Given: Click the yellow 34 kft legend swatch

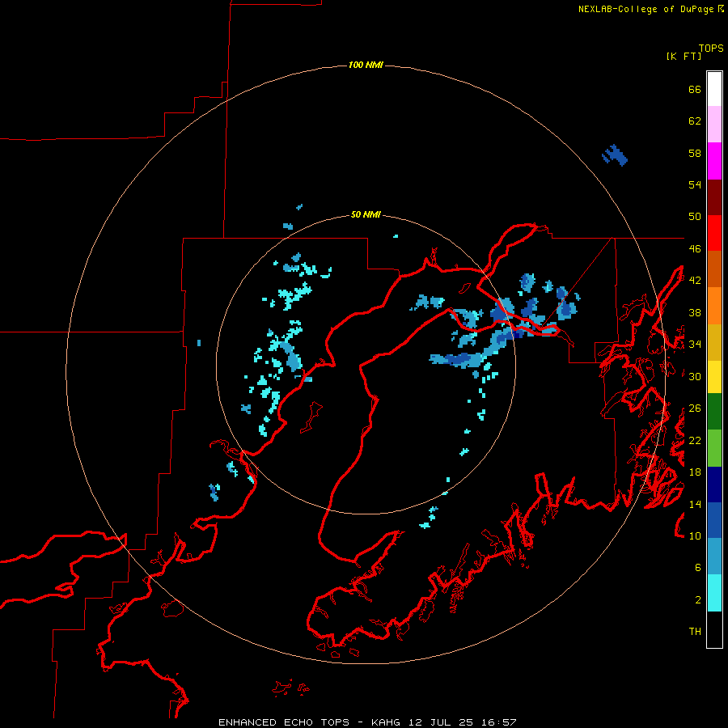Looking at the screenshot, I should pyautogui.click(x=714, y=376).
